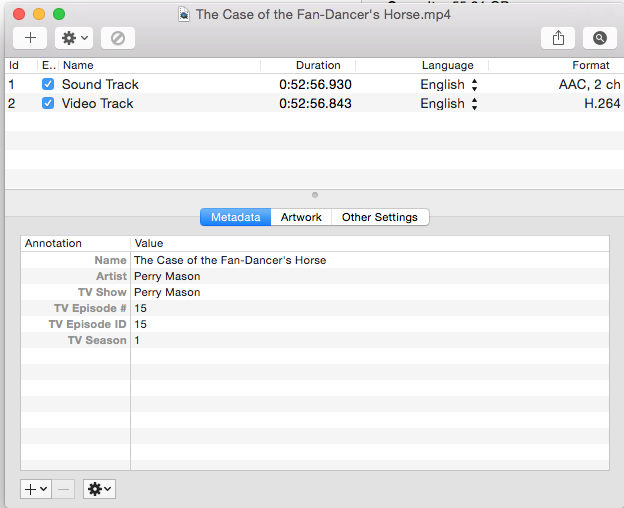Open the Sound Track language popup
The image size is (624, 508).
click(449, 84)
